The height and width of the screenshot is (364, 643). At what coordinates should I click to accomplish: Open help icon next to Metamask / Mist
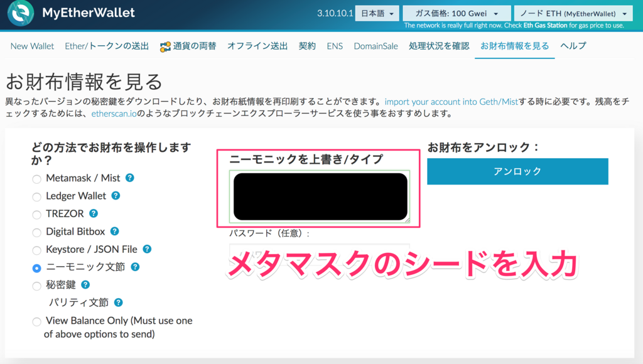pyautogui.click(x=130, y=178)
